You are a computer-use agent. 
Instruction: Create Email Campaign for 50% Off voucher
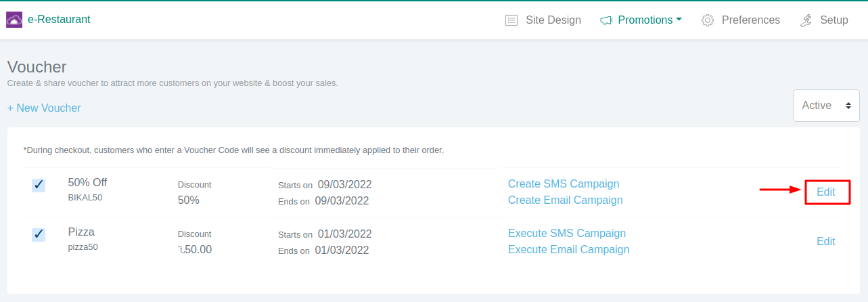point(566,200)
